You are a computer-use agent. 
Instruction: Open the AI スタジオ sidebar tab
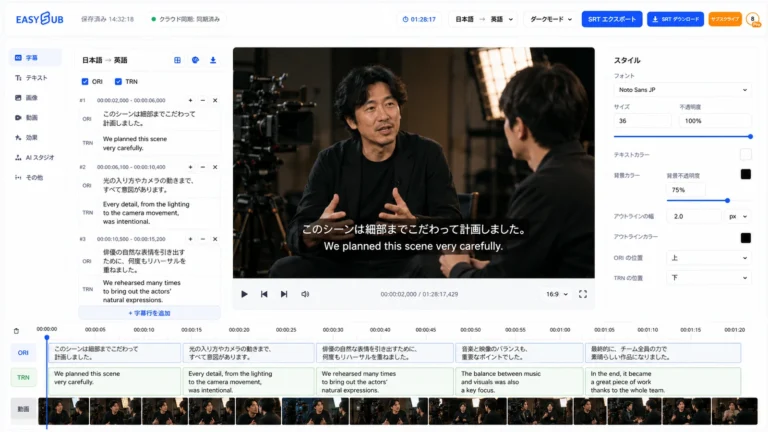(x=34, y=158)
